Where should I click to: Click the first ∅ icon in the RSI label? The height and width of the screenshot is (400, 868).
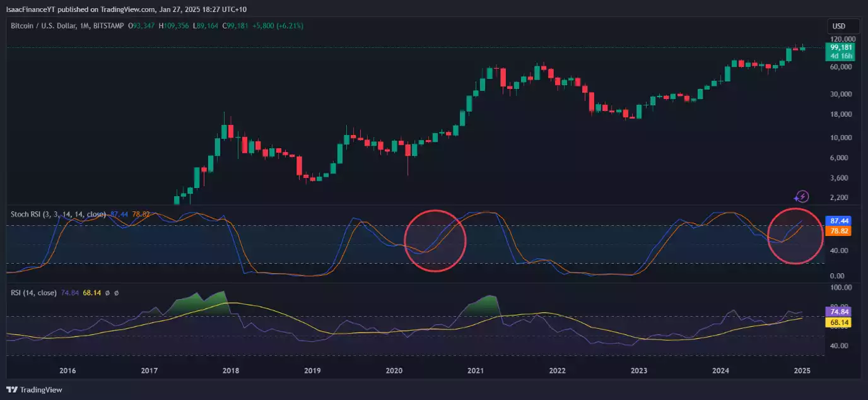(x=107, y=293)
